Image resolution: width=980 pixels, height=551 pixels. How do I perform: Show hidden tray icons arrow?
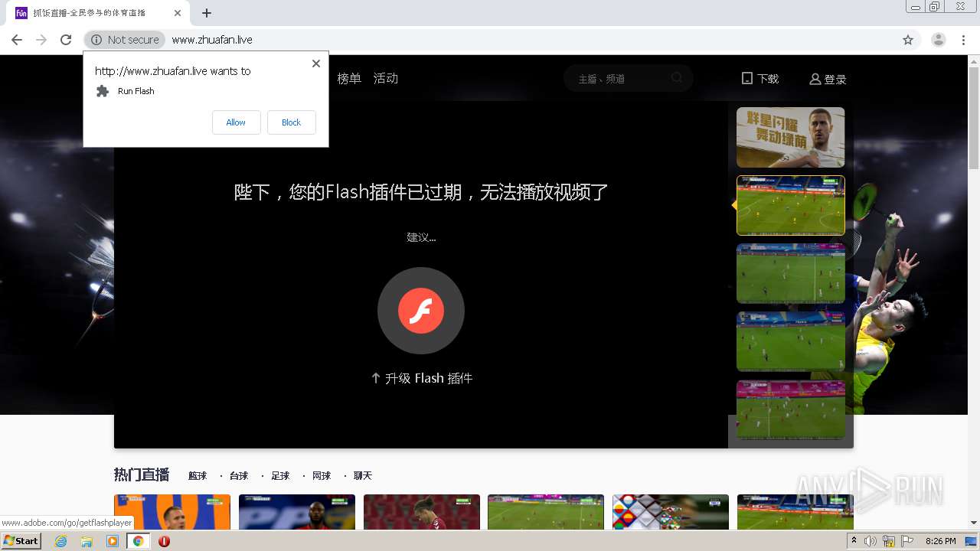point(854,541)
